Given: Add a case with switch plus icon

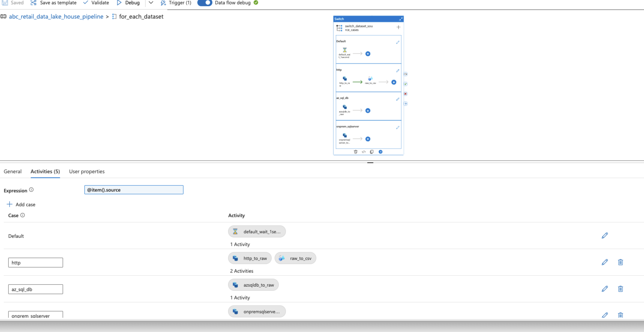Looking at the screenshot, I should pos(398,27).
